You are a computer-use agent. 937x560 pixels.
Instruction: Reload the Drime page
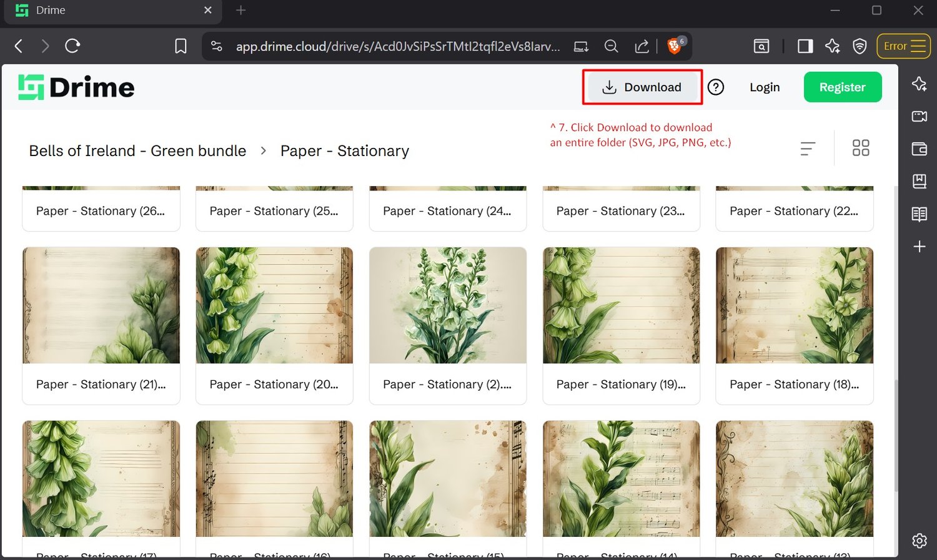pos(72,46)
